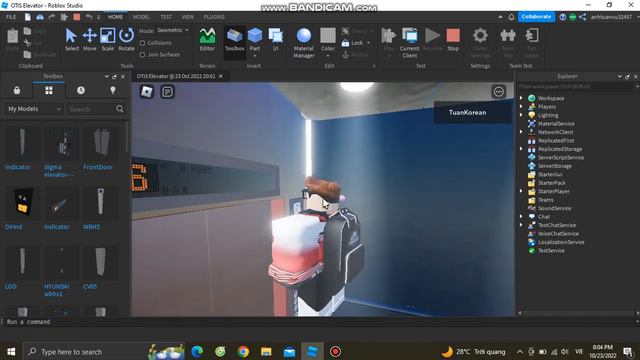
Task: Switch to the MODEL ribbon tab
Action: (141, 17)
